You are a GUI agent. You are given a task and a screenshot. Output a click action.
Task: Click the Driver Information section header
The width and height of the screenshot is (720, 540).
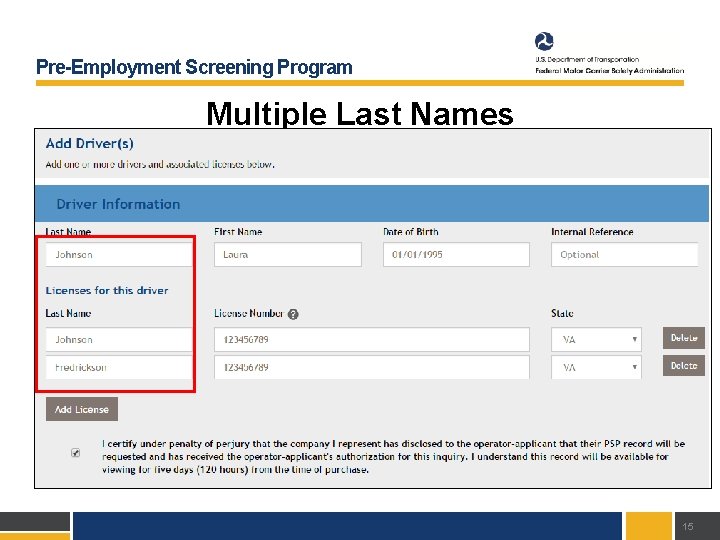point(372,204)
